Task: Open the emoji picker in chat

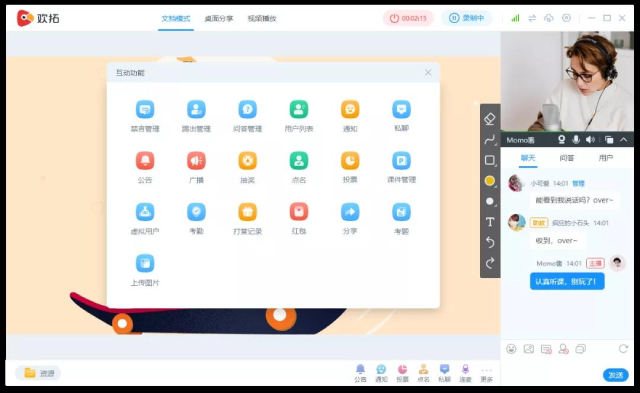Action: (x=511, y=349)
